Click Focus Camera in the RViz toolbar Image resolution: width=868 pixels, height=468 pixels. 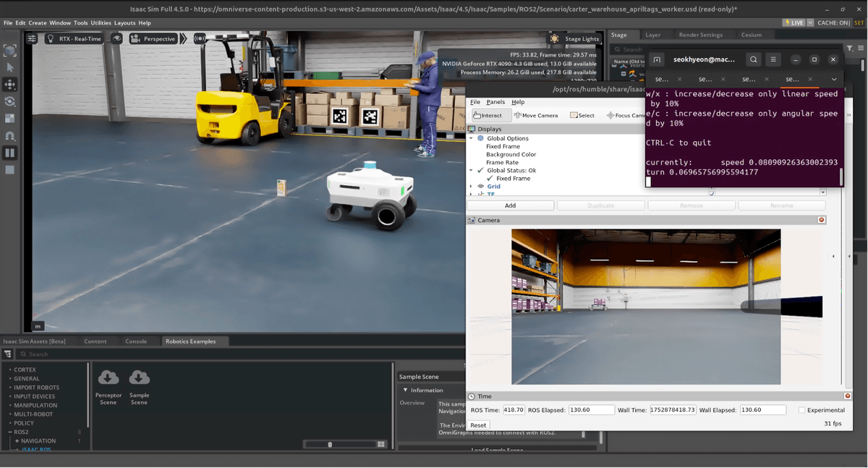click(625, 114)
